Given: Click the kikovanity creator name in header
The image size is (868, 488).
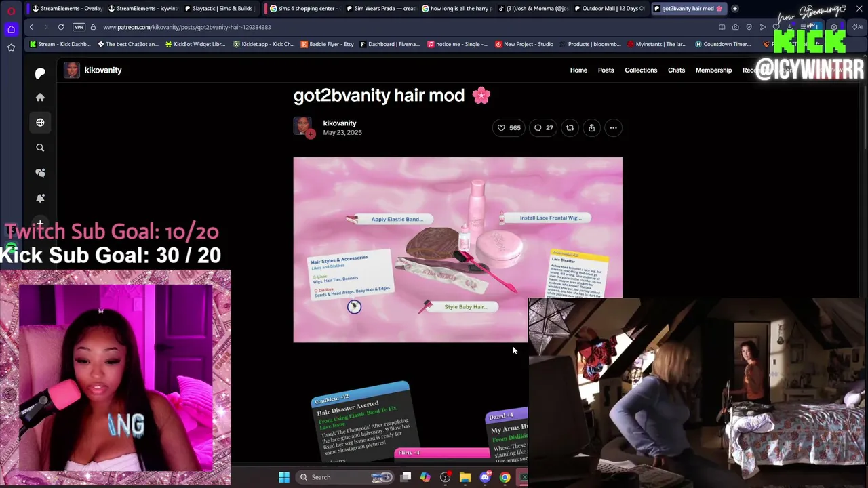Looking at the screenshot, I should (x=103, y=70).
